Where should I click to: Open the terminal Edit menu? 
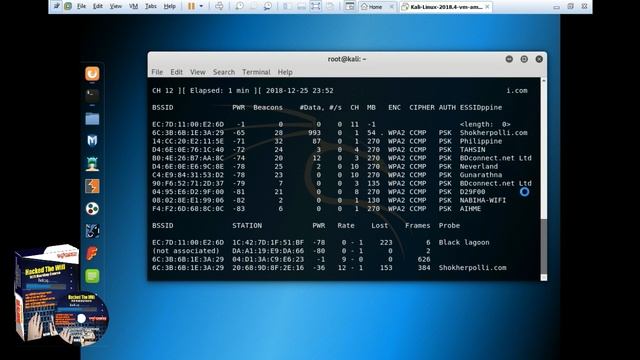click(x=176, y=72)
